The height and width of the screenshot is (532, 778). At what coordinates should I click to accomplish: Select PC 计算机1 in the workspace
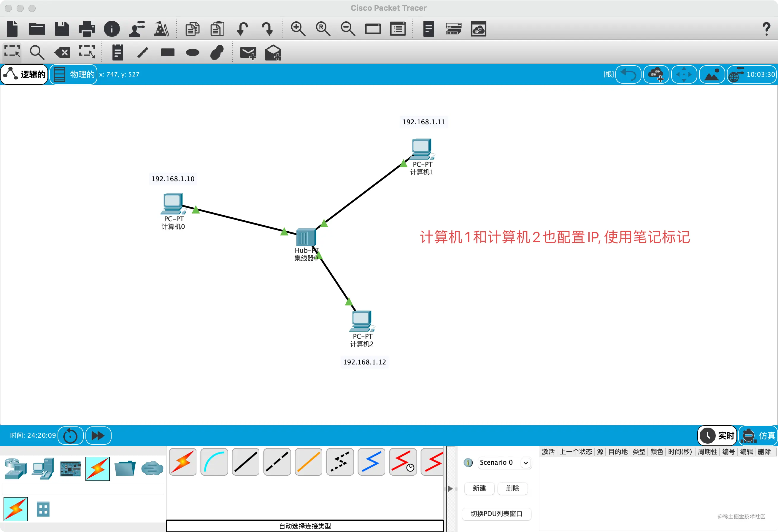point(422,149)
